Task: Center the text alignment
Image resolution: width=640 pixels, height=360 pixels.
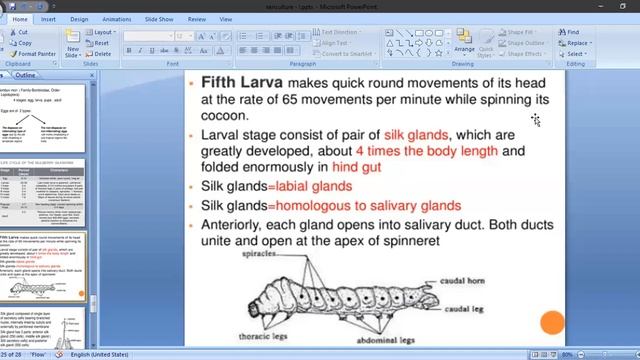Action: (254, 51)
